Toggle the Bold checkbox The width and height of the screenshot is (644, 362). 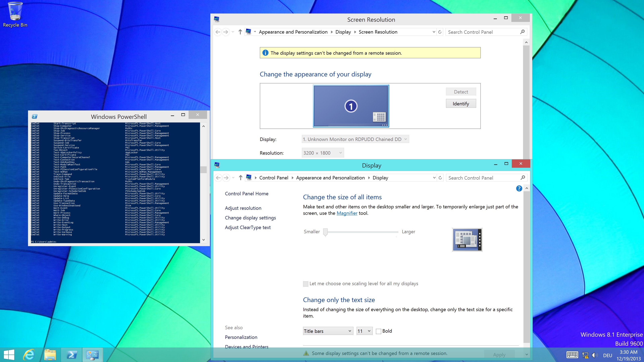(x=379, y=331)
